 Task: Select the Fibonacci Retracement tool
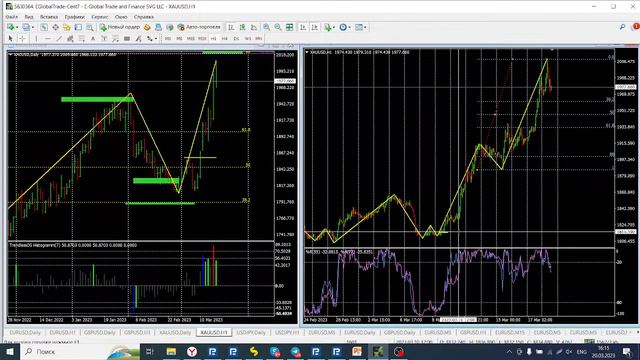82,38
